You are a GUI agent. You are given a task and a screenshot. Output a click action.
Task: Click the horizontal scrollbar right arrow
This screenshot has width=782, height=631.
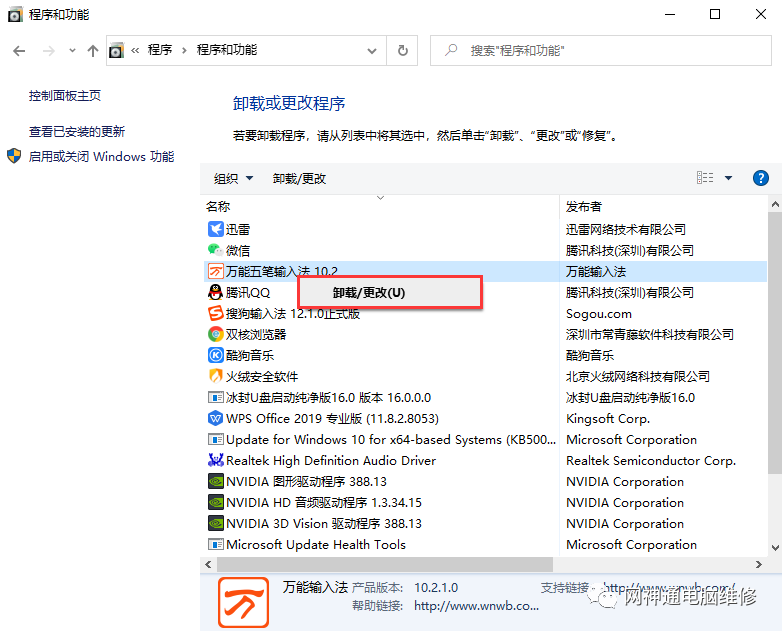(x=759, y=564)
